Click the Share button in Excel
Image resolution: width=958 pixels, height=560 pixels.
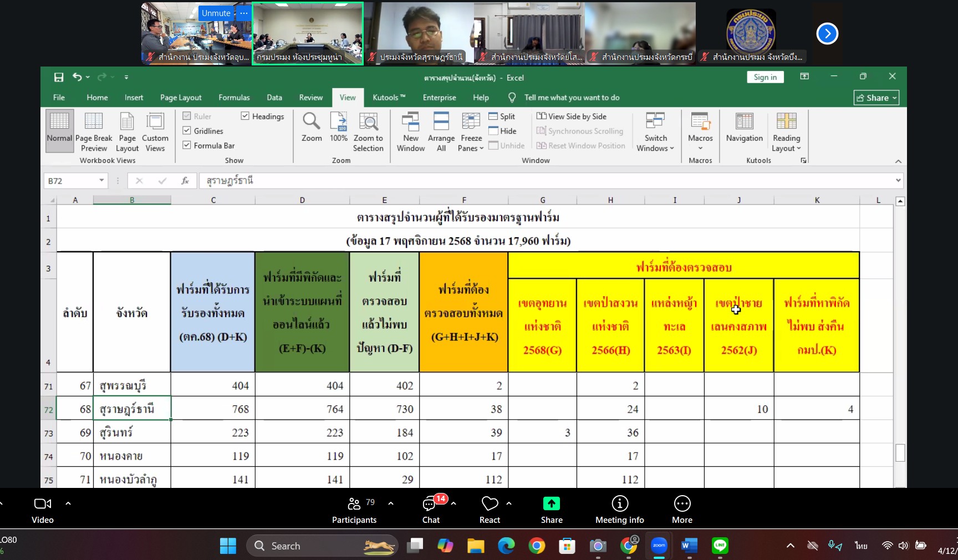(876, 98)
